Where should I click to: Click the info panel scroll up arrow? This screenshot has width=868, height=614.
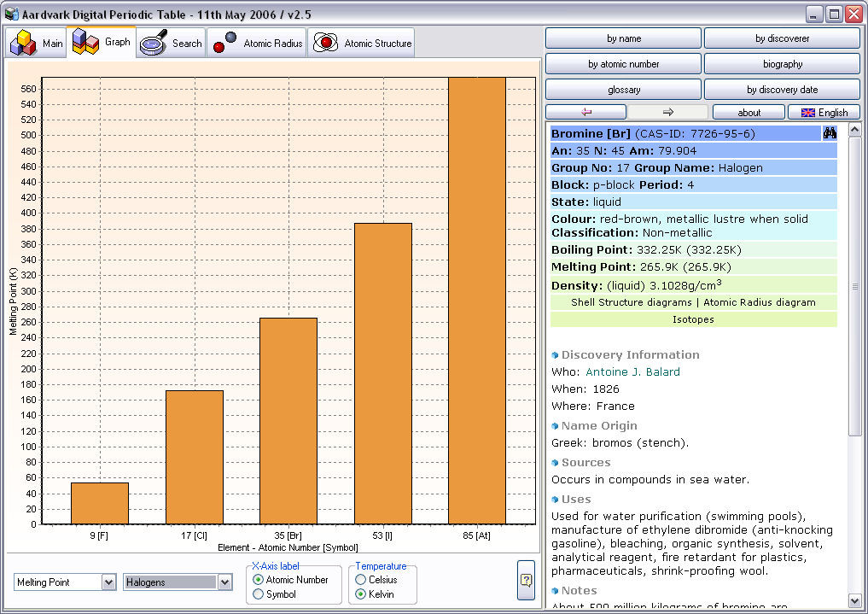pos(854,130)
